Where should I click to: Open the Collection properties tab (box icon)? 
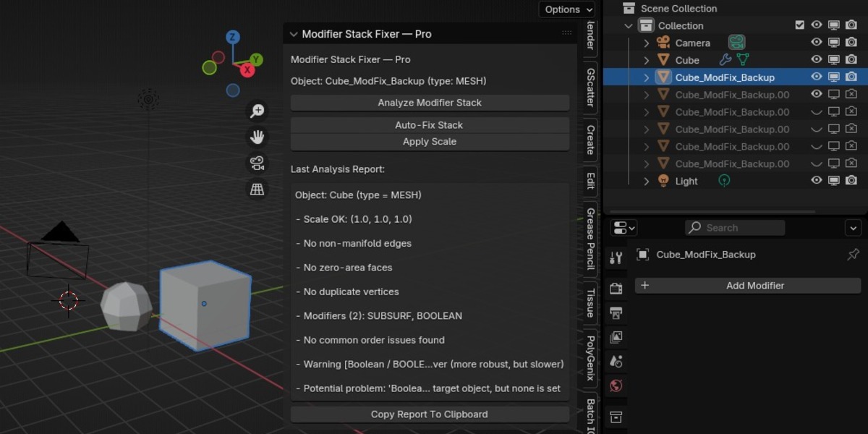[616, 417]
